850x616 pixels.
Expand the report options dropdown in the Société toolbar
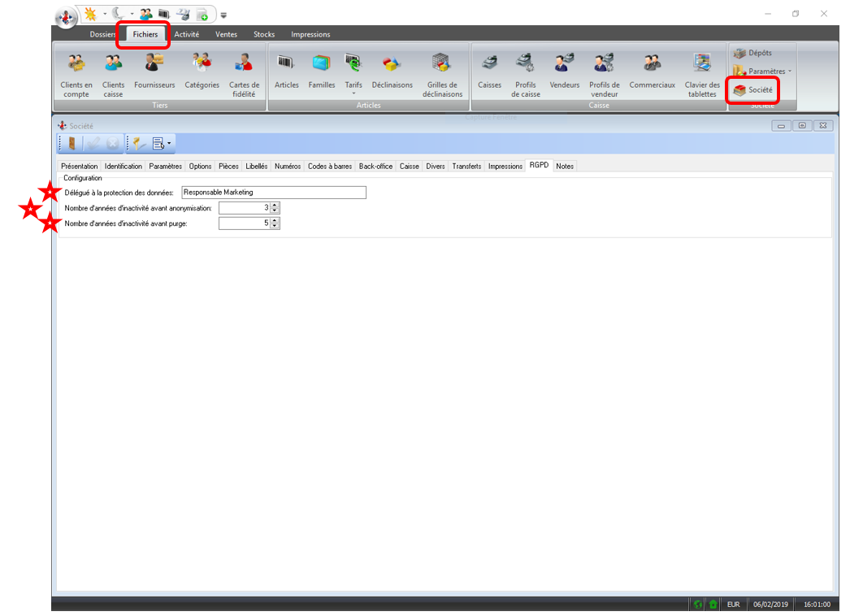167,143
